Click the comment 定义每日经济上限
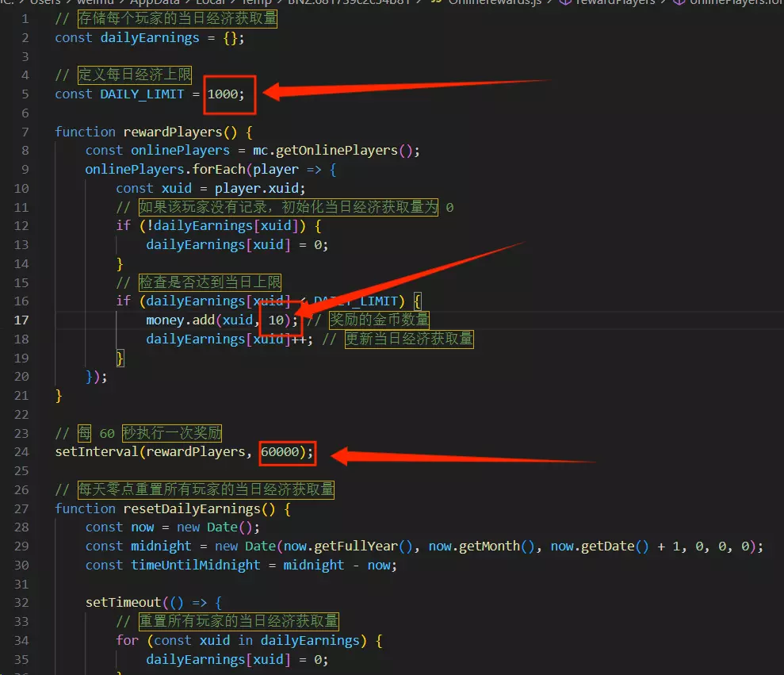 pyautogui.click(x=135, y=75)
